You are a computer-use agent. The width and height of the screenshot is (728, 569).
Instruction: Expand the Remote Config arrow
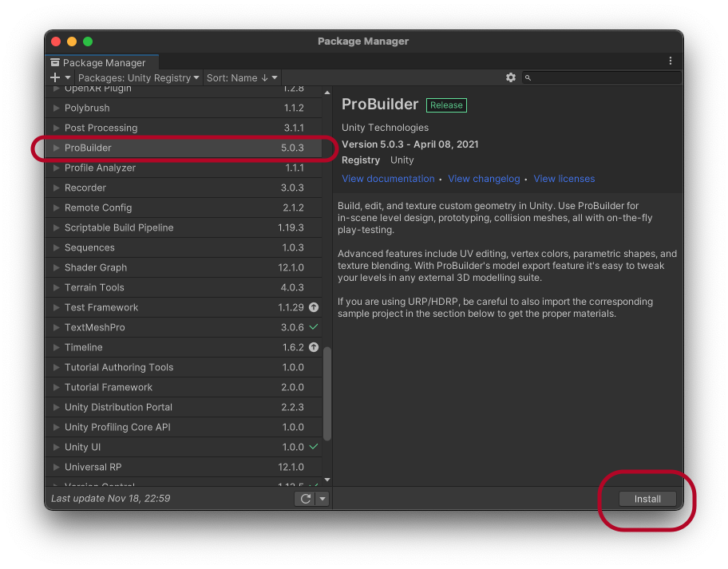pyautogui.click(x=56, y=207)
